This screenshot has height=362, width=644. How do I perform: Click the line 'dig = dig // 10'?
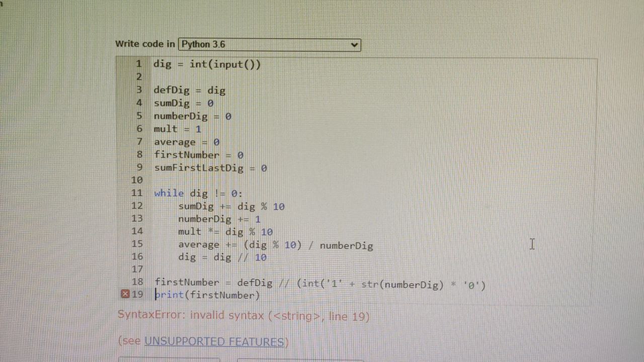click(x=222, y=257)
